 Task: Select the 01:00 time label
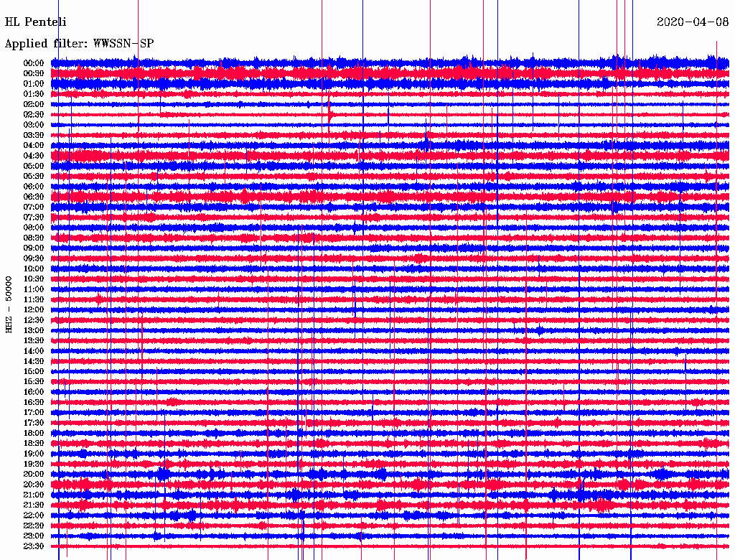(x=34, y=84)
